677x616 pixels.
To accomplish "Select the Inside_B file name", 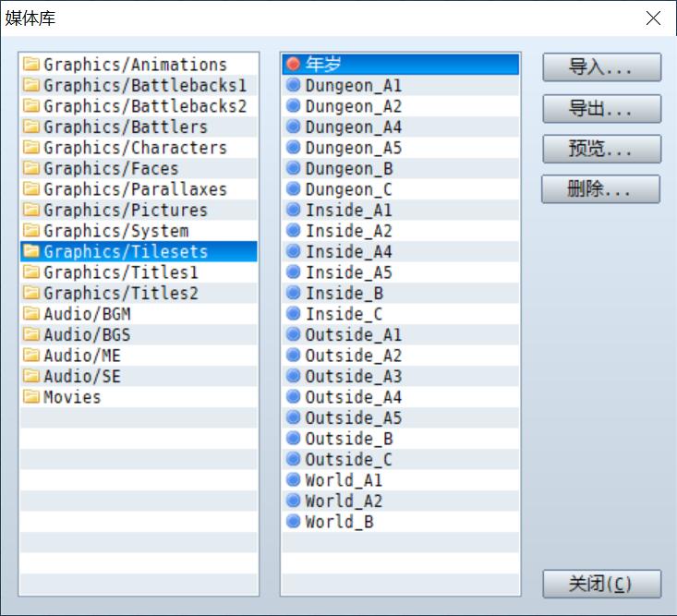I will pos(345,293).
